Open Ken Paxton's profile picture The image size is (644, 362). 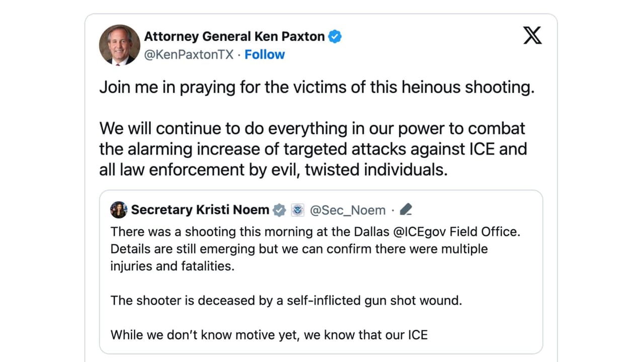click(119, 45)
